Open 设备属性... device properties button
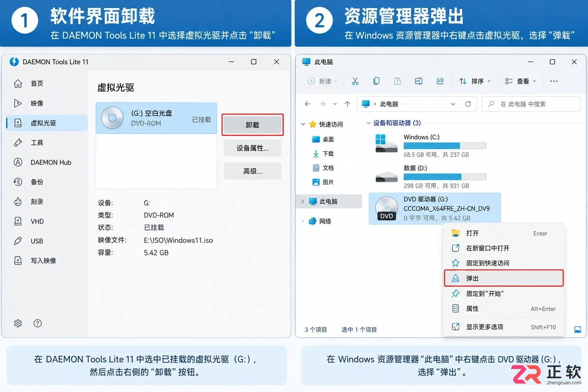 253,148
